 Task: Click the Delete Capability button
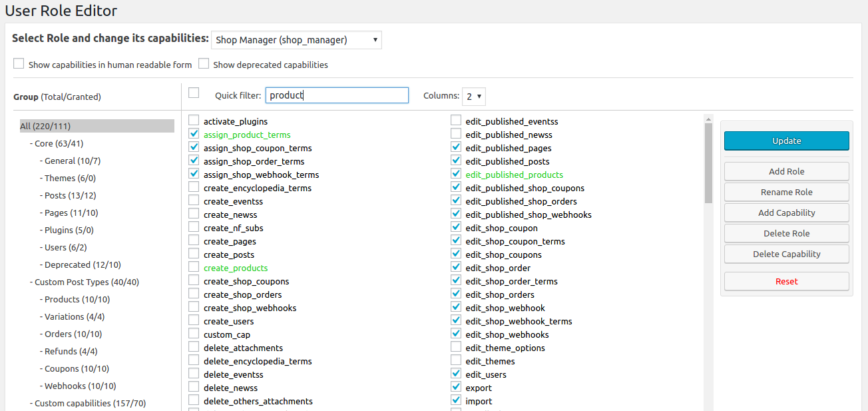tap(786, 254)
